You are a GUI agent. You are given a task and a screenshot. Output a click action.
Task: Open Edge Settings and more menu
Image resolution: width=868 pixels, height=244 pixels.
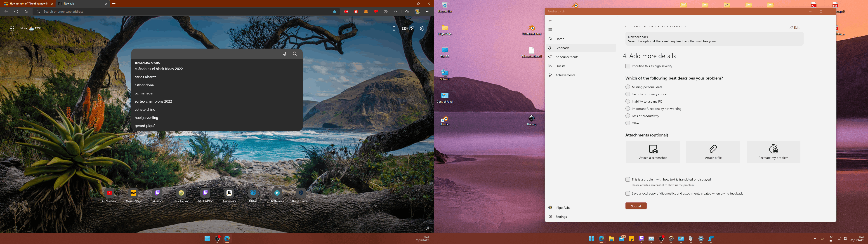(428, 12)
